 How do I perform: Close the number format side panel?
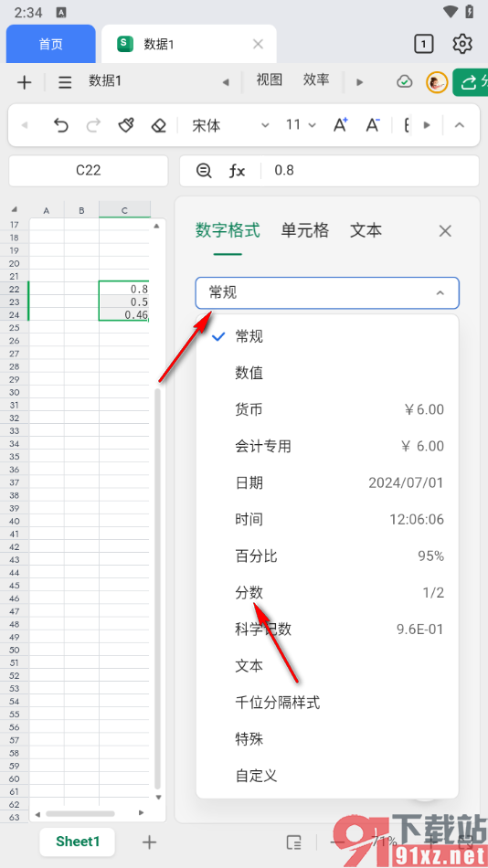coord(445,231)
